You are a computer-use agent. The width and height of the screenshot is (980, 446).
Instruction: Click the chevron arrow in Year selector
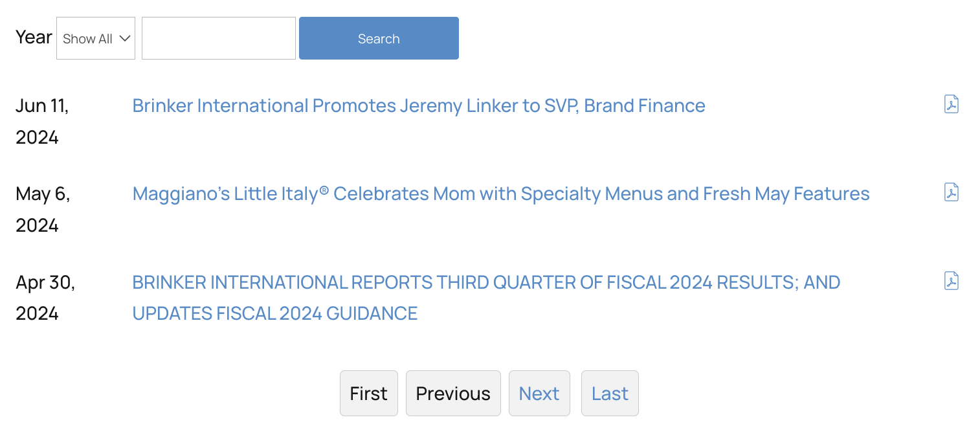[125, 39]
